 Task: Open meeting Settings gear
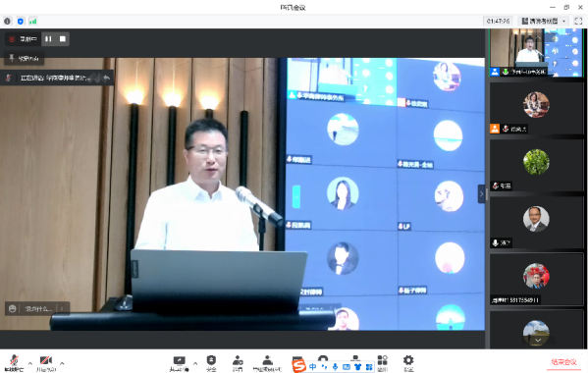[408, 363]
